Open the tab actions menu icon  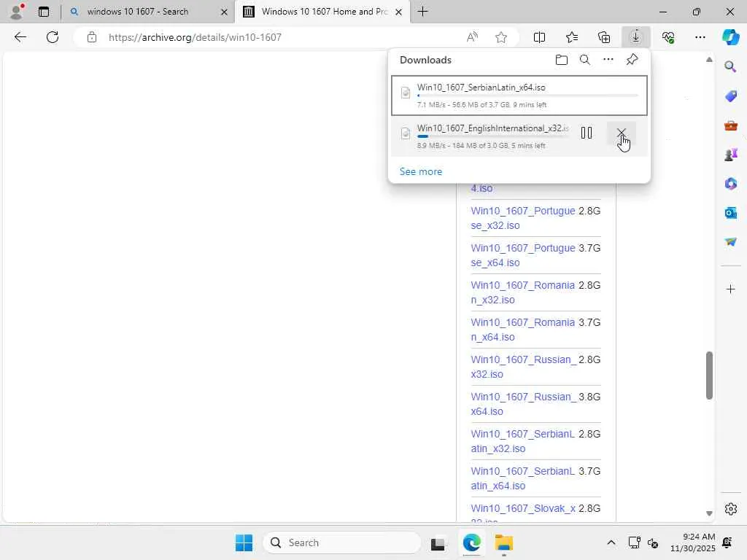(44, 12)
